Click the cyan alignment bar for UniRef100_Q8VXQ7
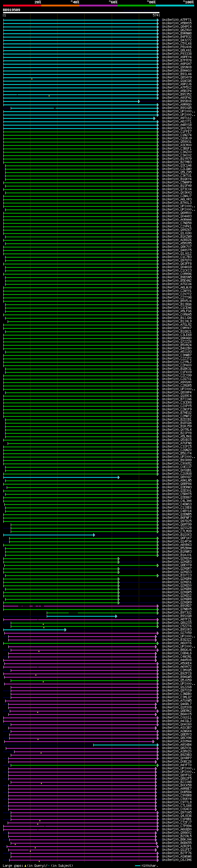The width and height of the screenshot is (197, 868). tap(61, 478)
